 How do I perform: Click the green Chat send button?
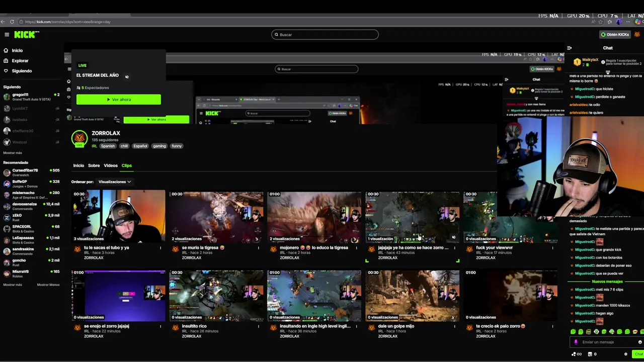pos(638,354)
